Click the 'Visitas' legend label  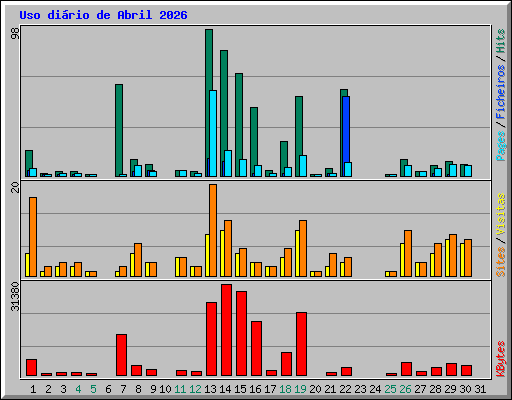point(501,214)
